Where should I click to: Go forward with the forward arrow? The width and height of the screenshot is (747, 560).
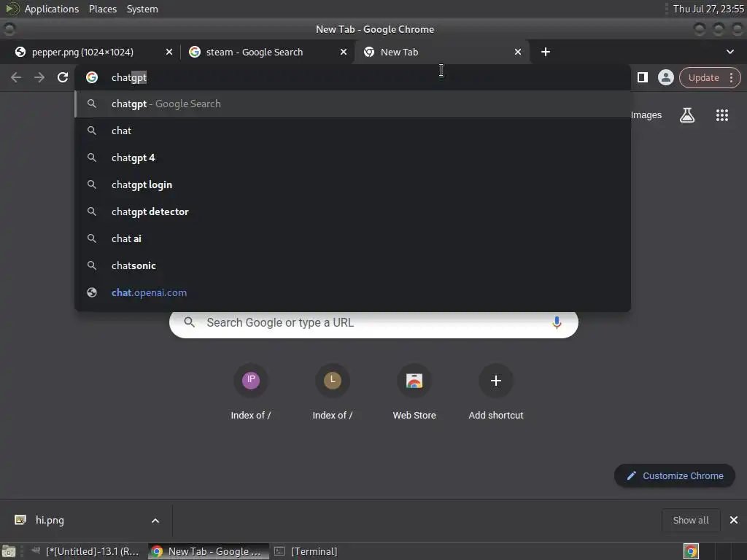[39, 77]
